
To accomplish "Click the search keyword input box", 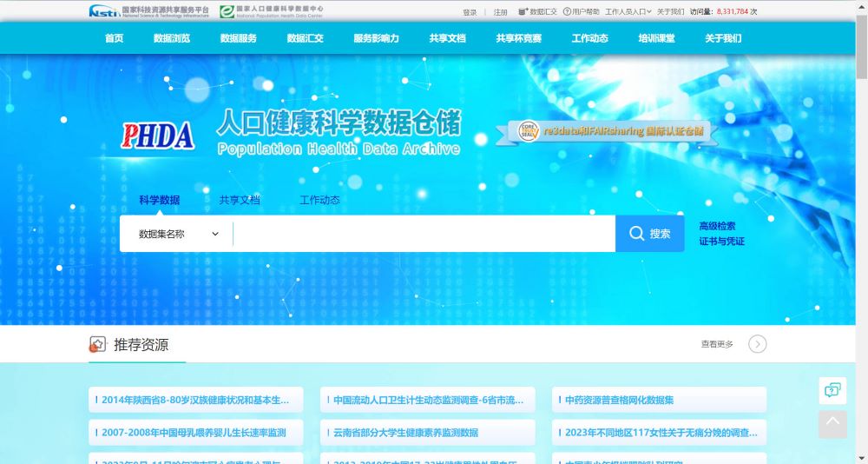I will tap(424, 234).
